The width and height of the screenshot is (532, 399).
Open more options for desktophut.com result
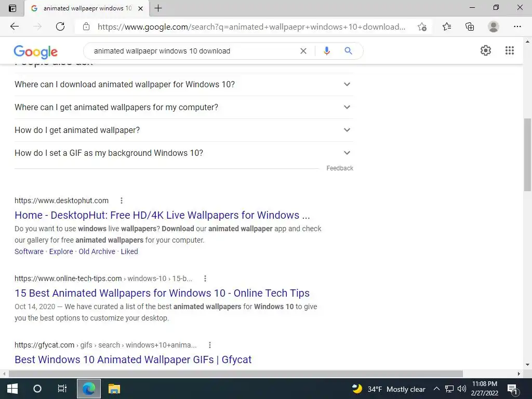(122, 201)
